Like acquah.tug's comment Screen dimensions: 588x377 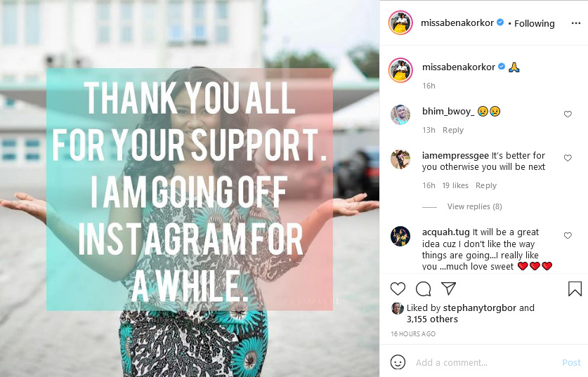click(568, 235)
